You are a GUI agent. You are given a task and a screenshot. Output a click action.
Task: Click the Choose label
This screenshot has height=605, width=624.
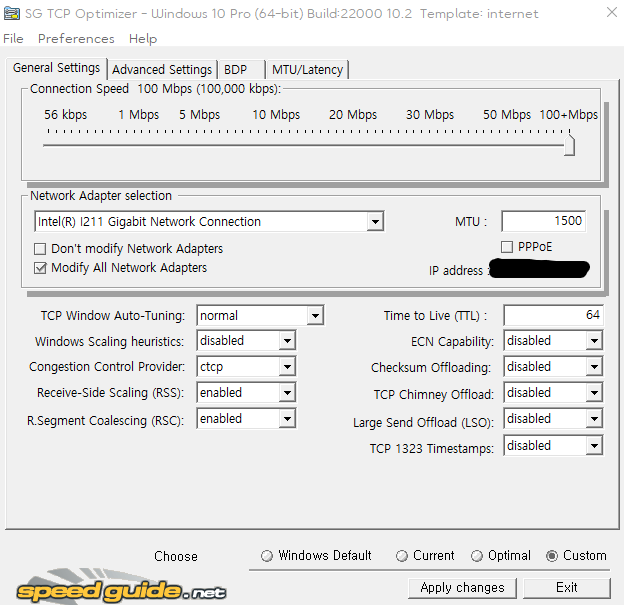176,556
